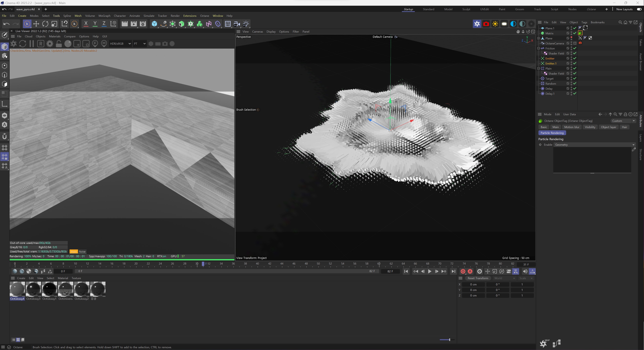Click the X position input field
Image resolution: width=644 pixels, height=350 pixels.
(x=473, y=284)
